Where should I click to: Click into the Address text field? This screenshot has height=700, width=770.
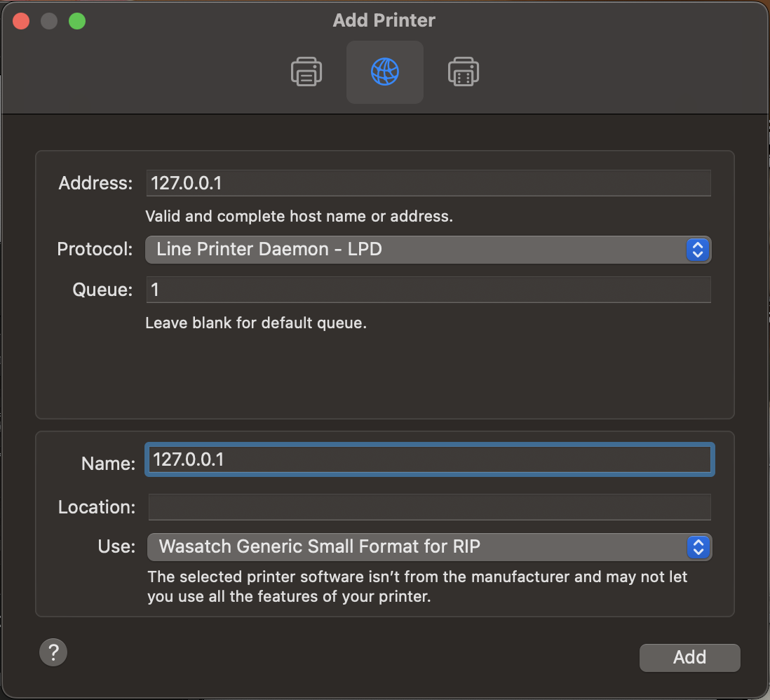tap(428, 183)
